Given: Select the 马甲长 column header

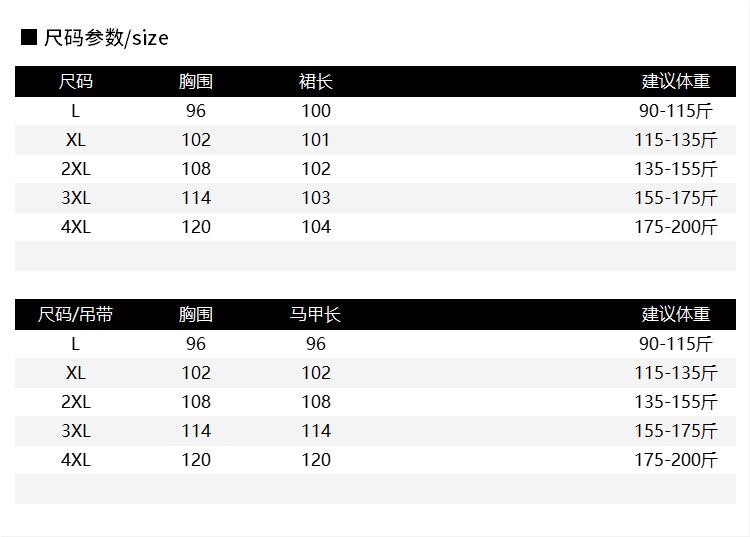Looking at the screenshot, I should [x=316, y=315].
